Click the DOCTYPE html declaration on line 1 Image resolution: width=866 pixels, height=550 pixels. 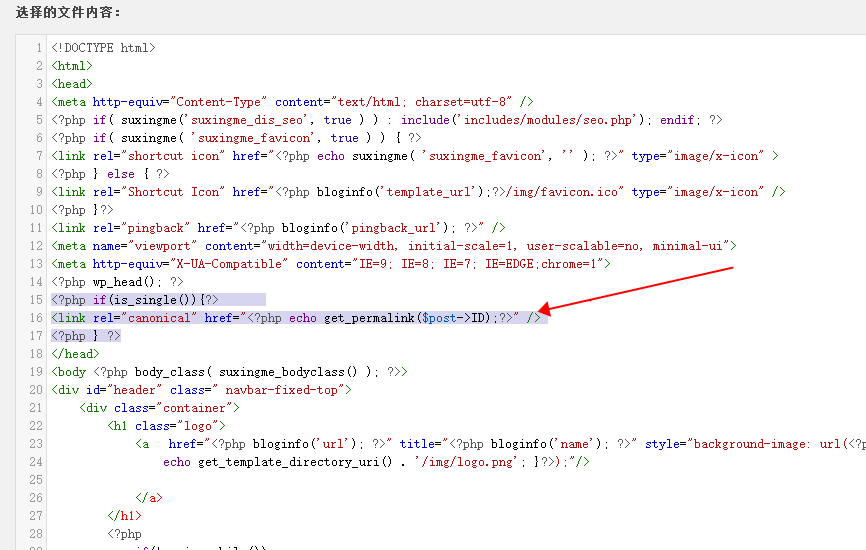[103, 48]
